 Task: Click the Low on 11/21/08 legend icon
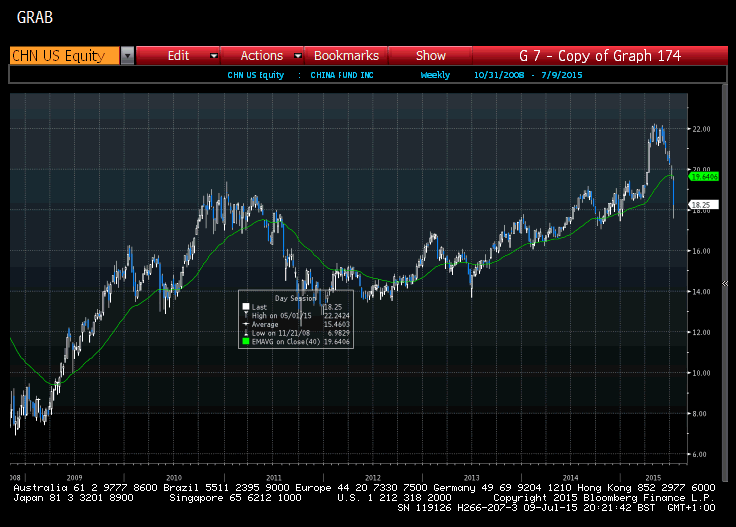coord(244,333)
